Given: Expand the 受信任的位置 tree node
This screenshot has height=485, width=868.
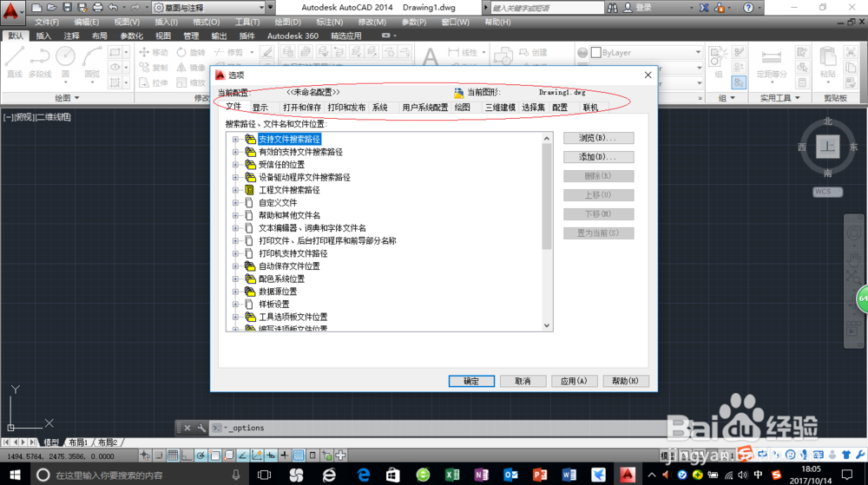Looking at the screenshot, I should coord(235,165).
